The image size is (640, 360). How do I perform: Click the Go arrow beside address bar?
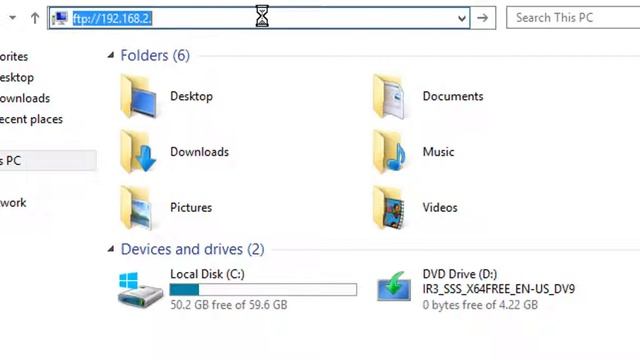pyautogui.click(x=483, y=18)
